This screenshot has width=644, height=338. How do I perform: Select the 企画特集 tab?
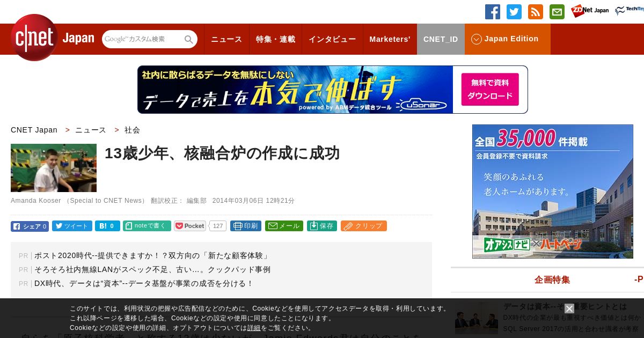(x=552, y=280)
